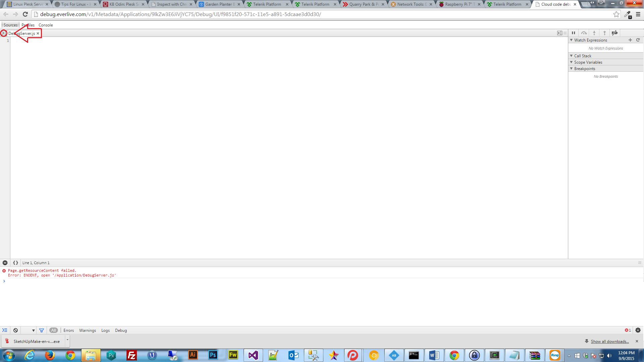
Task: Click the Step out of function icon
Action: [604, 33]
